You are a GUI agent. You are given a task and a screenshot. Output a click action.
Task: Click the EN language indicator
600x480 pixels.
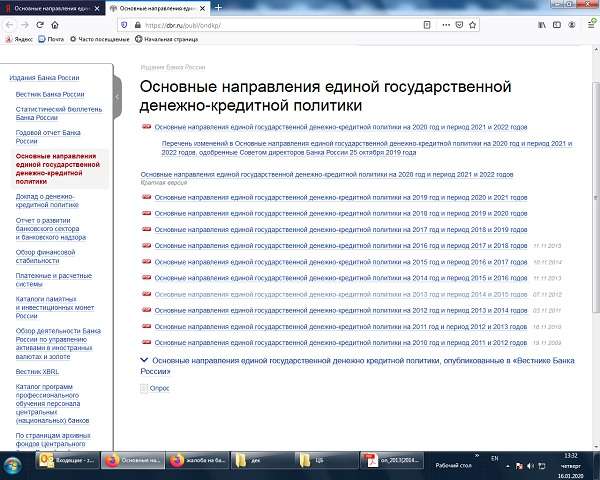point(494,458)
